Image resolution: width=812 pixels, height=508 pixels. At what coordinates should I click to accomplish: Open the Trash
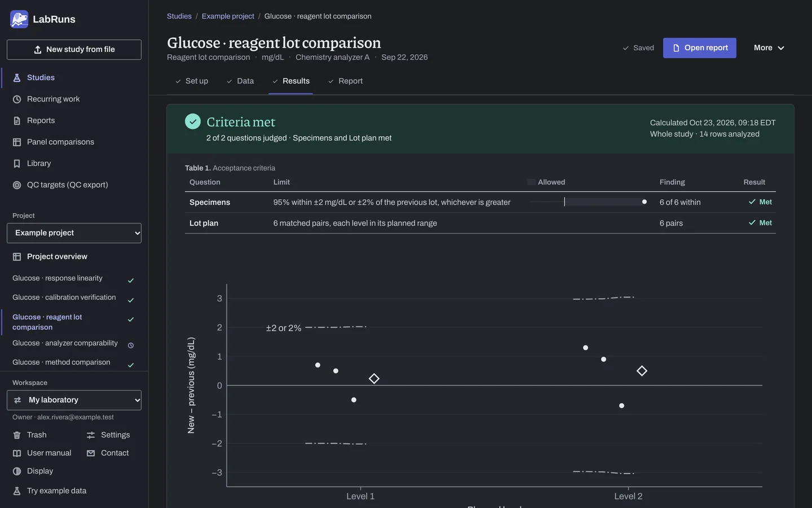pos(37,435)
